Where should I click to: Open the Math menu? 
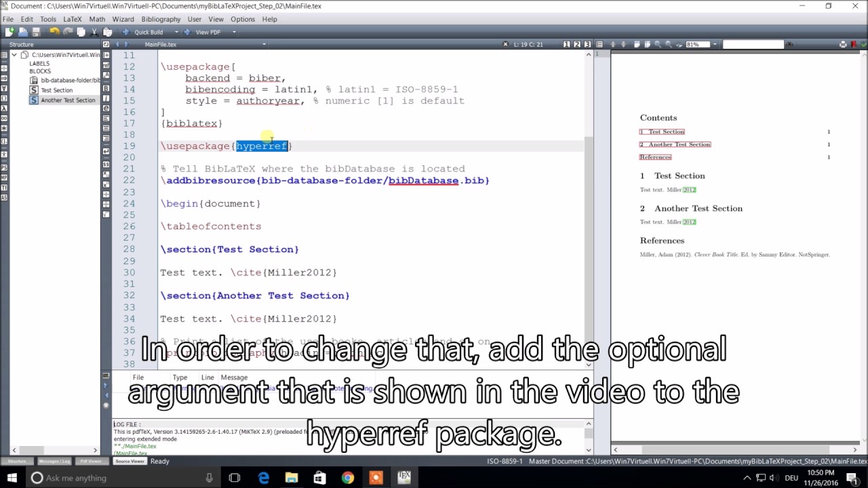tap(97, 19)
